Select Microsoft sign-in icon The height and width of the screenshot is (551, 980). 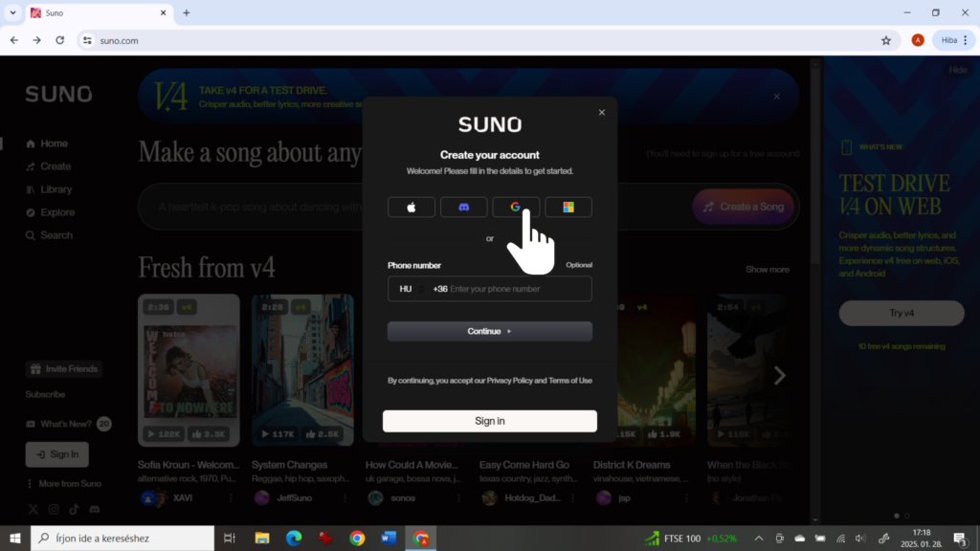[568, 207]
